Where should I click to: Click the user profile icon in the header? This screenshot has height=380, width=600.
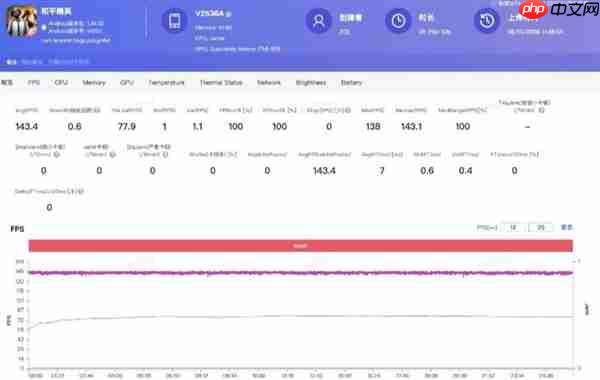(318, 21)
